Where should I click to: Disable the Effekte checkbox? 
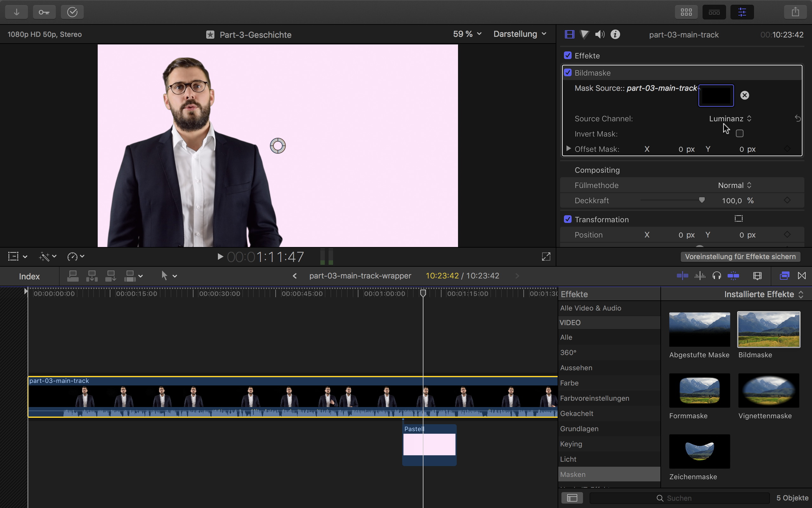click(x=568, y=56)
